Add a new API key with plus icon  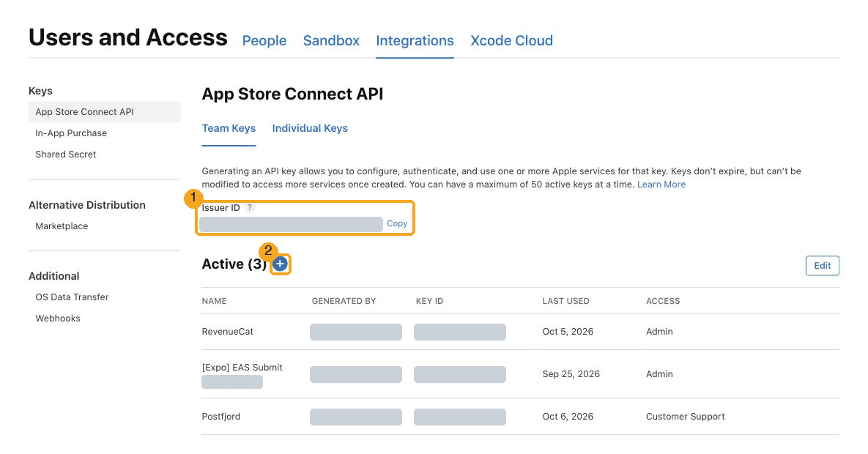280,264
